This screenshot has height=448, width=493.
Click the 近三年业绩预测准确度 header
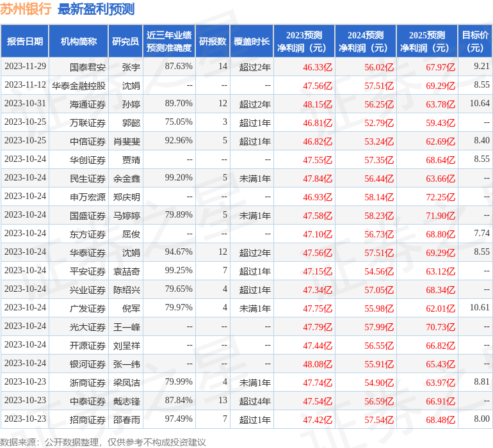[x=169, y=41]
